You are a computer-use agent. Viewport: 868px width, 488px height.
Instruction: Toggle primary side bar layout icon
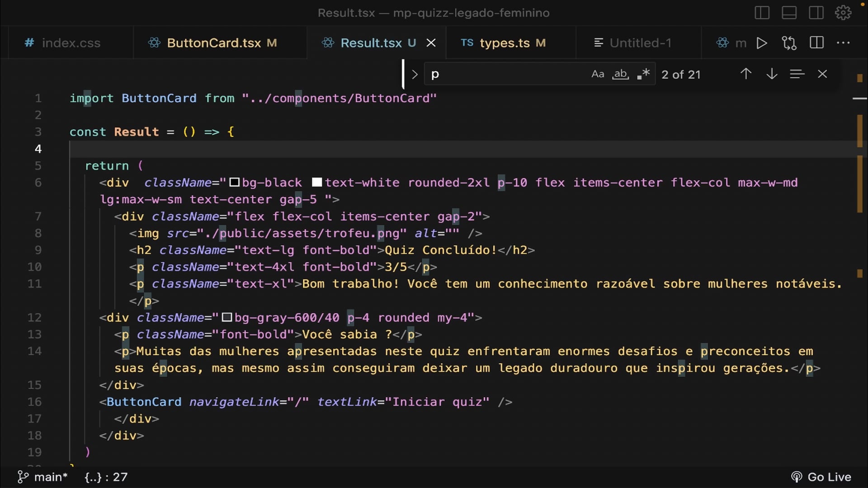click(762, 13)
